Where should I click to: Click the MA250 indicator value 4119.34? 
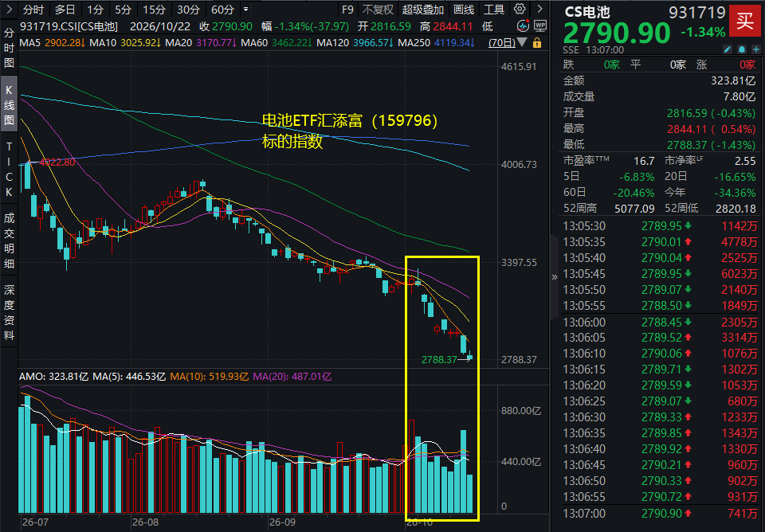pyautogui.click(x=455, y=43)
